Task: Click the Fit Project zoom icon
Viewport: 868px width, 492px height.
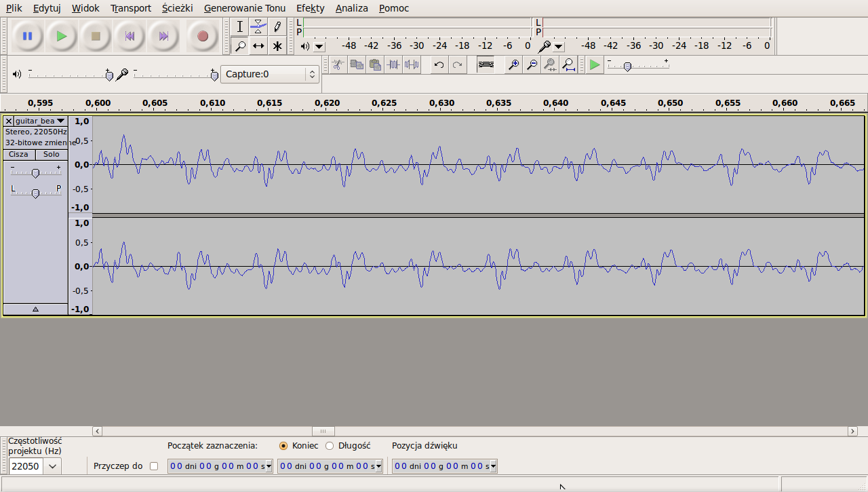Action: [569, 65]
